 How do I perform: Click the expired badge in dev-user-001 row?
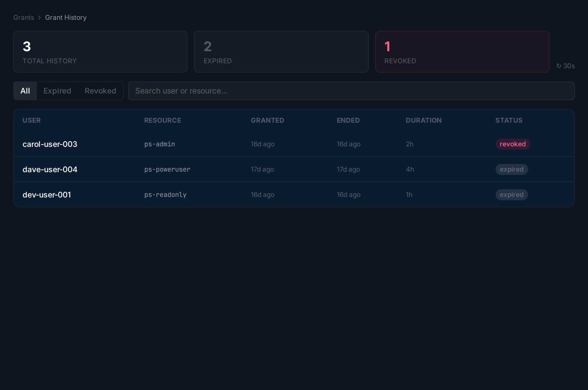click(512, 195)
